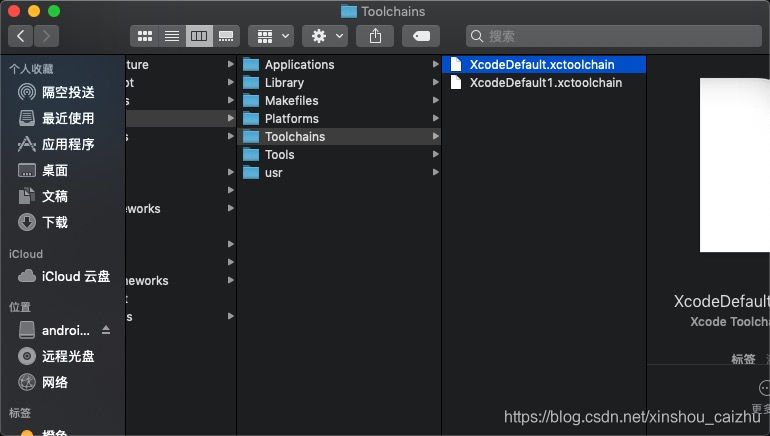
Task: Click the 'works' row in first column
Action: pos(181,208)
